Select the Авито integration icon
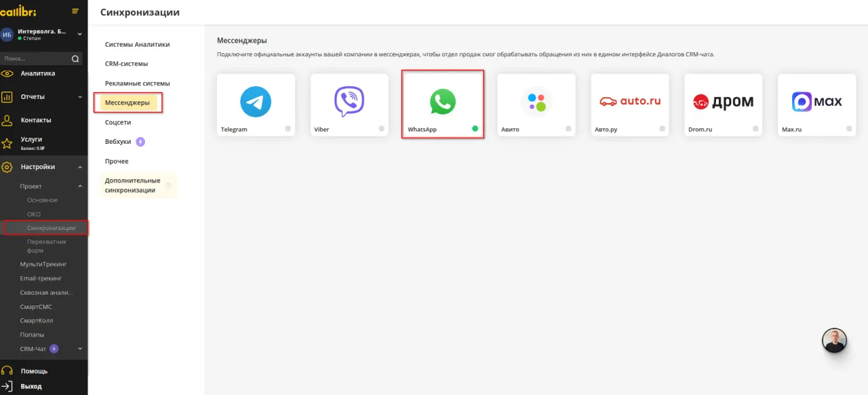Screen dimensions: 868x395 coord(536,100)
